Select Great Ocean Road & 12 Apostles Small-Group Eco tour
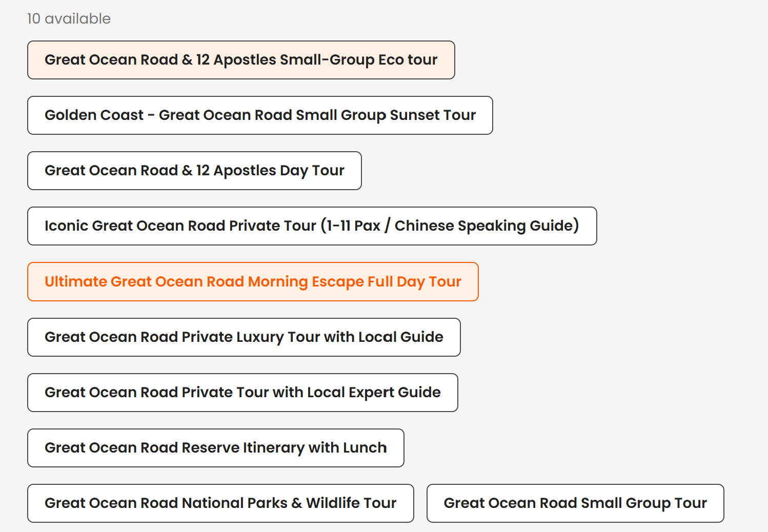Screen dimensions: 768x532 [x=241, y=60]
